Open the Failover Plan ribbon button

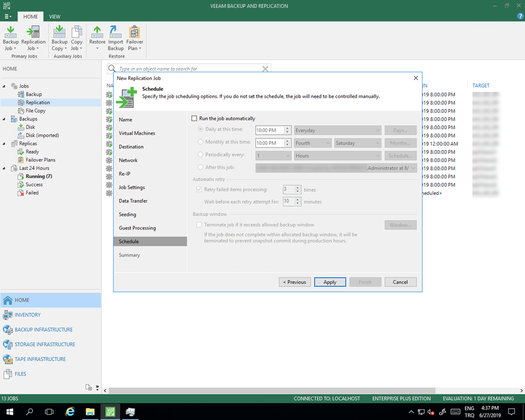(135, 38)
